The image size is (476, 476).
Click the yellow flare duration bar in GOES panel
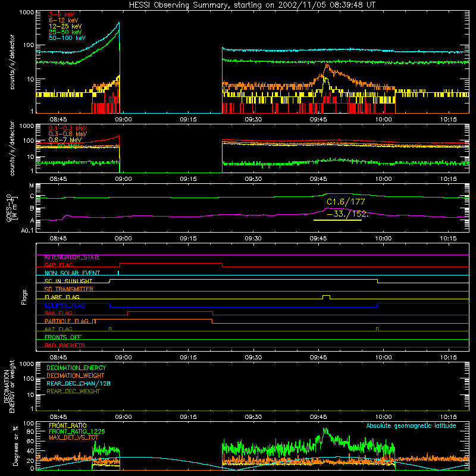coord(337,220)
